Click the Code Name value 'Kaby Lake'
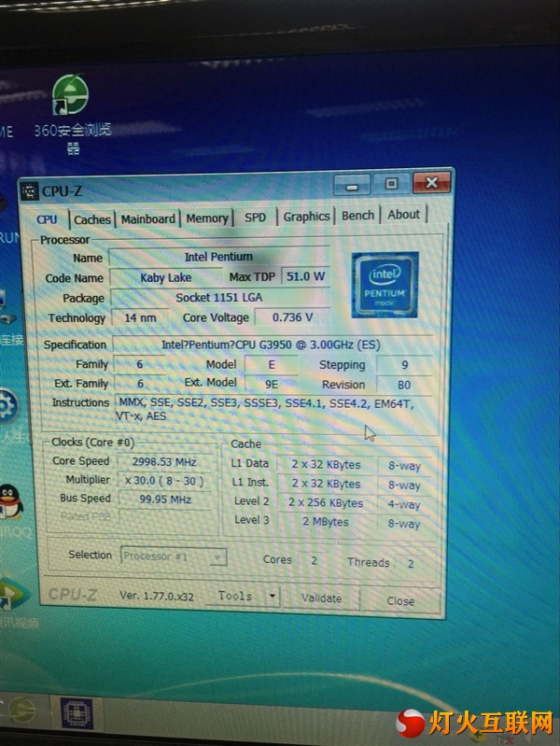The width and height of the screenshot is (560, 746). (x=165, y=277)
